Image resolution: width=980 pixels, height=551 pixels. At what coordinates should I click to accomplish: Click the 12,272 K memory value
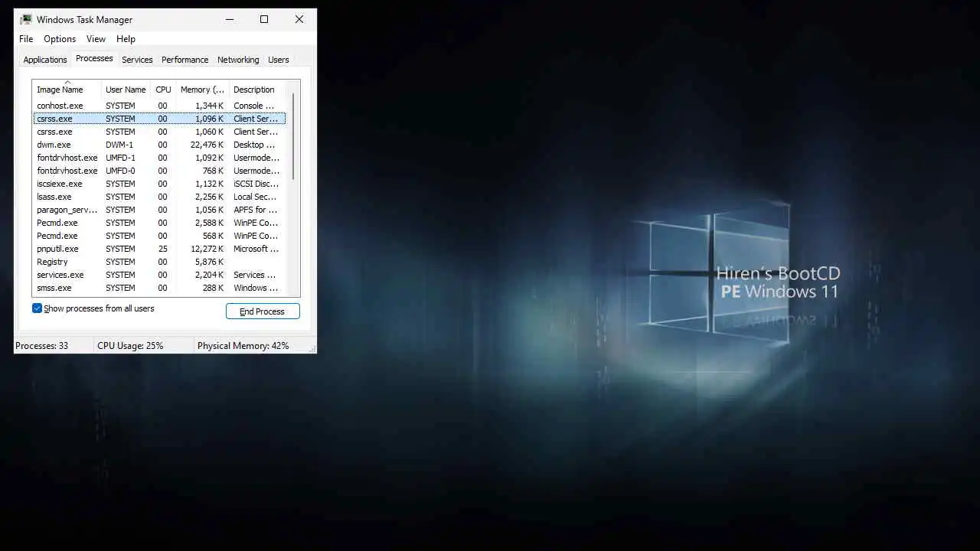[207, 249]
